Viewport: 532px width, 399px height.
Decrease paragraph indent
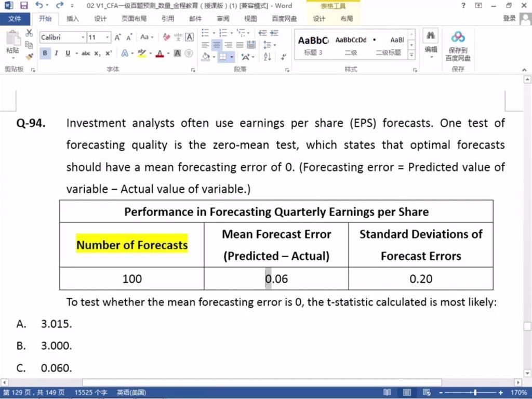click(x=262, y=33)
